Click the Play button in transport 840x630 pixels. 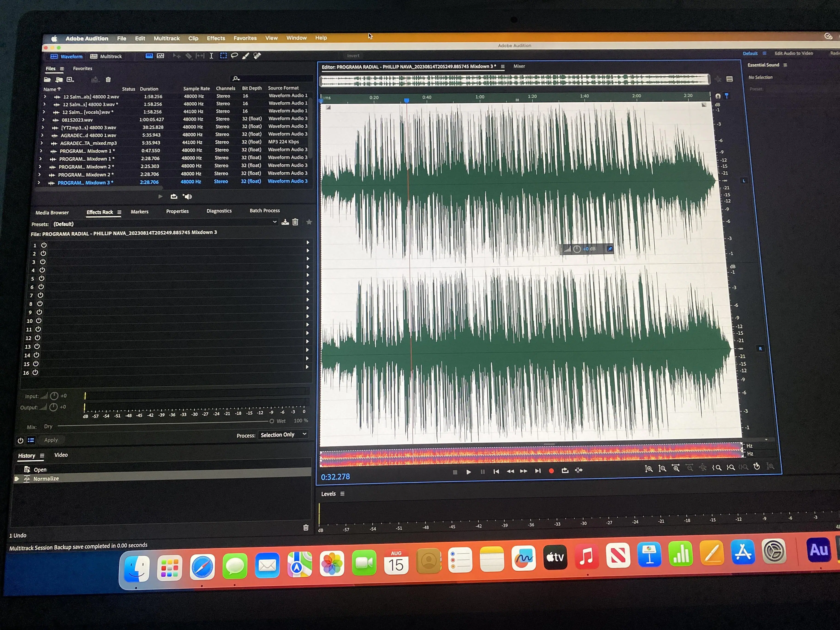pos(469,472)
